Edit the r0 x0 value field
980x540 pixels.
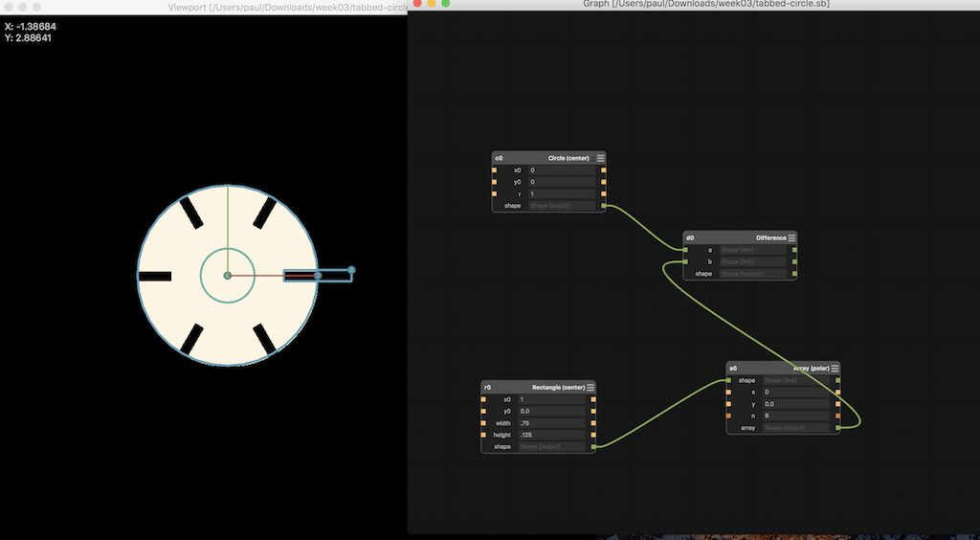(x=552, y=399)
